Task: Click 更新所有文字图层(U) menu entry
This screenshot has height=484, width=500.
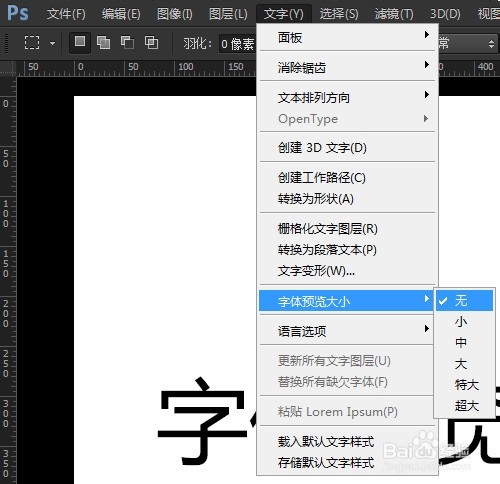Action: (347, 361)
